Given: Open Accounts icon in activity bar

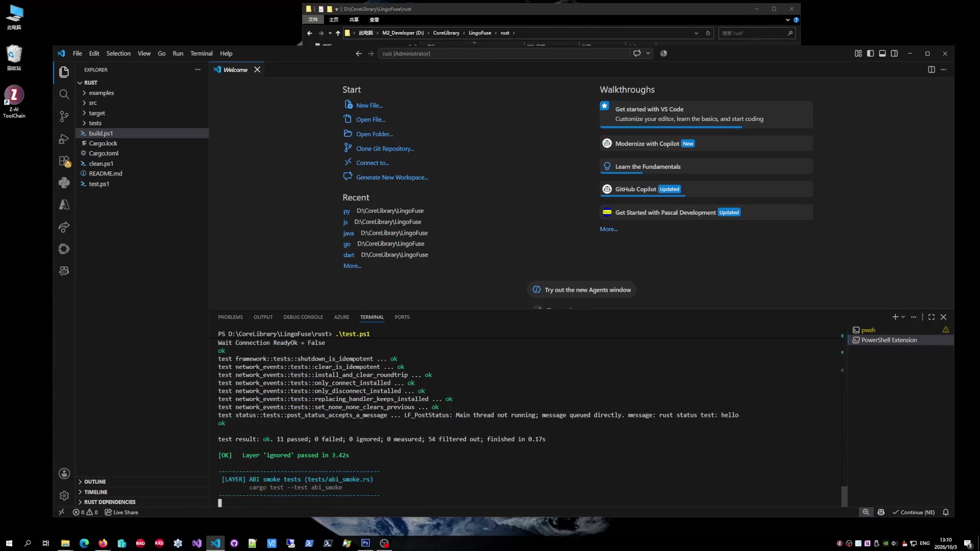Looking at the screenshot, I should (64, 473).
